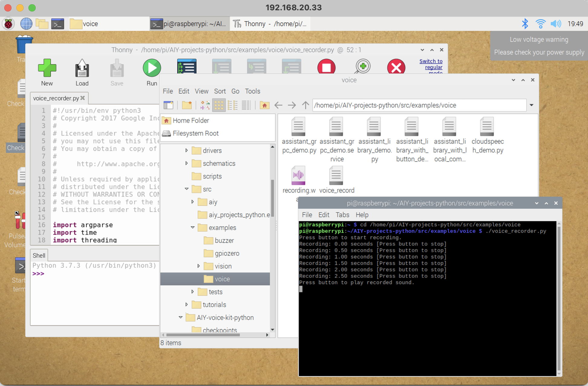Image resolution: width=588 pixels, height=386 pixels.
Task: Switch to compact list view
Action: 232,105
